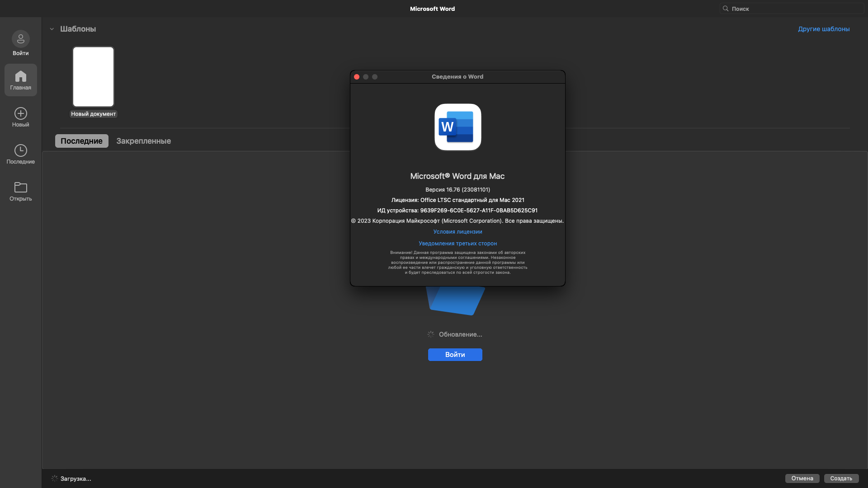Click the Обновление status text
868x488 pixels.
point(460,334)
